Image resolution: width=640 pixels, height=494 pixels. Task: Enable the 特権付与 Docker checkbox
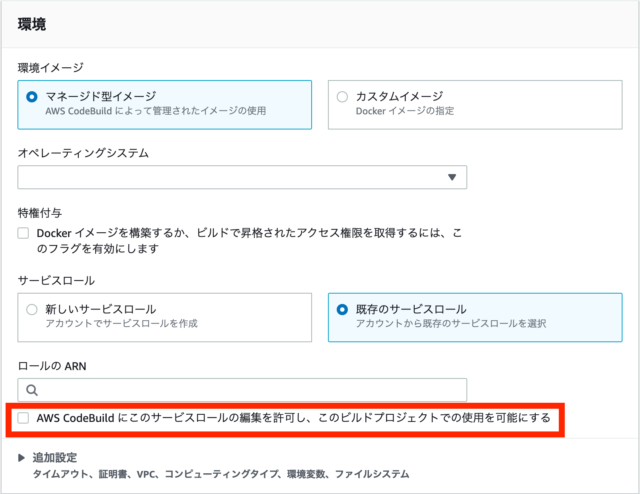(x=23, y=233)
